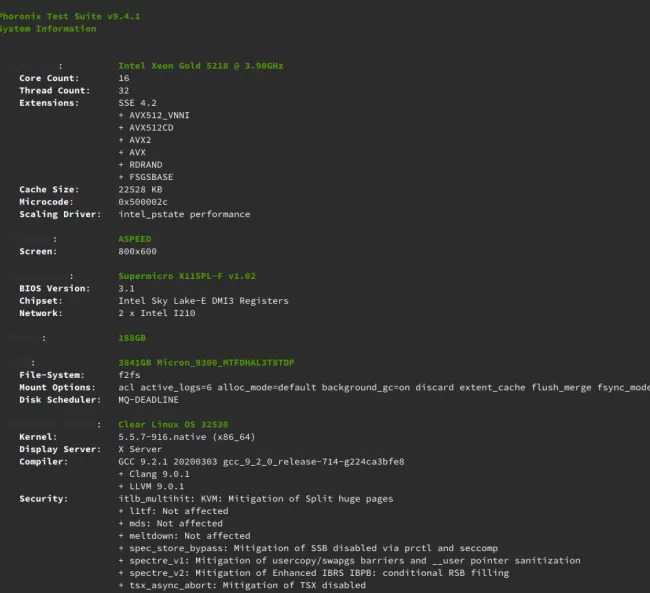Click the green '188GB' memory value
650x593 pixels.
132,338
